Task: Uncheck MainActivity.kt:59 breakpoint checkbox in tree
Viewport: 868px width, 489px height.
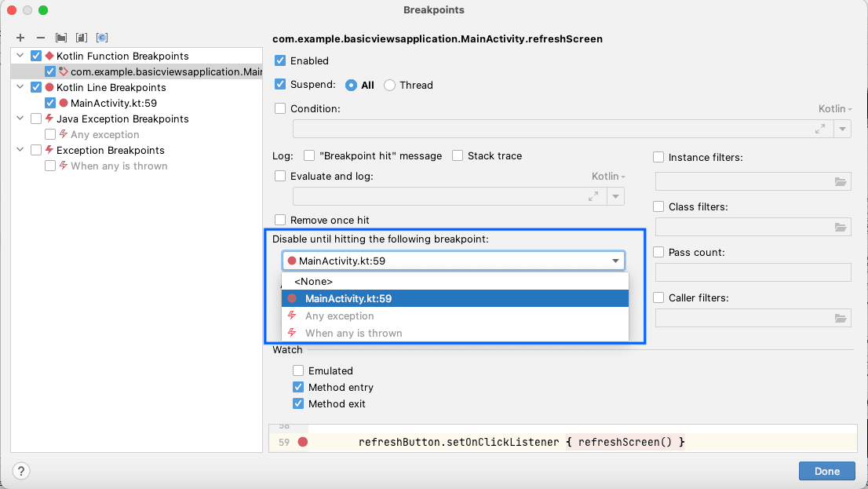Action: (49, 103)
